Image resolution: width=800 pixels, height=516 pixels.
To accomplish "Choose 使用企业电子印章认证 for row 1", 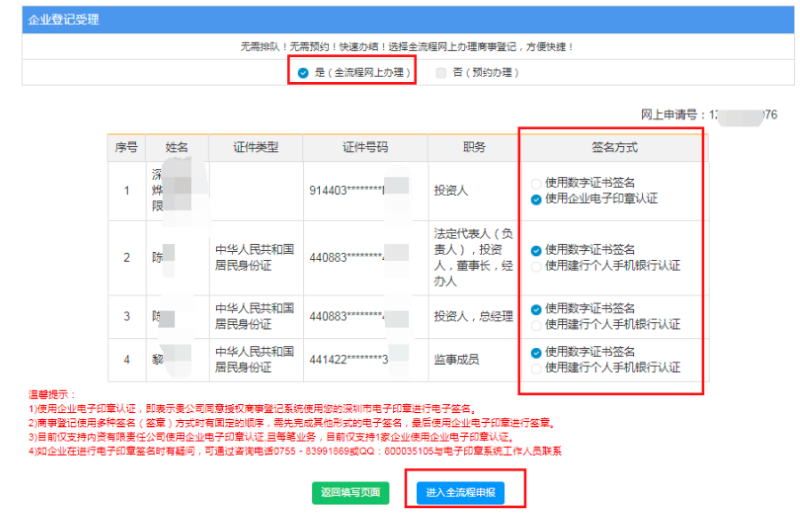I will (x=537, y=199).
